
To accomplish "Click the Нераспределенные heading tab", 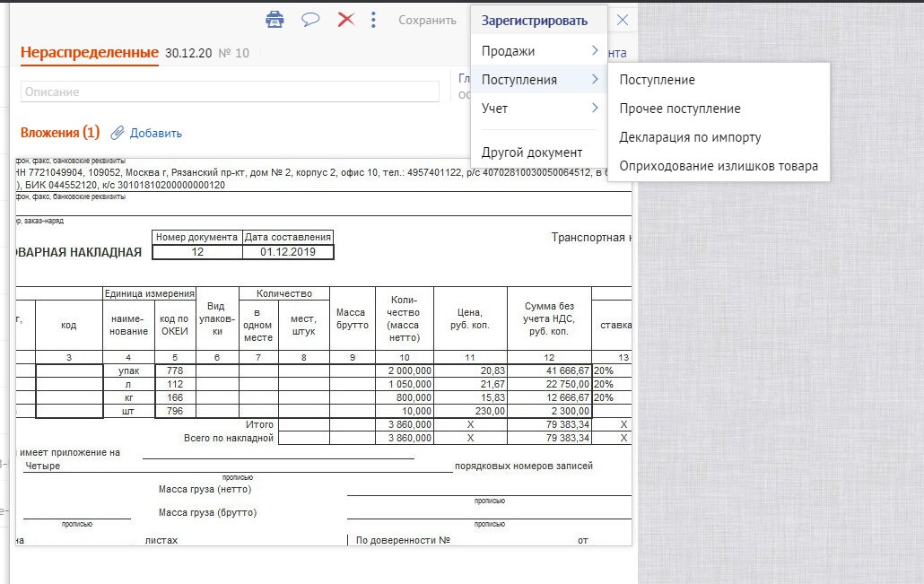I will click(90, 52).
